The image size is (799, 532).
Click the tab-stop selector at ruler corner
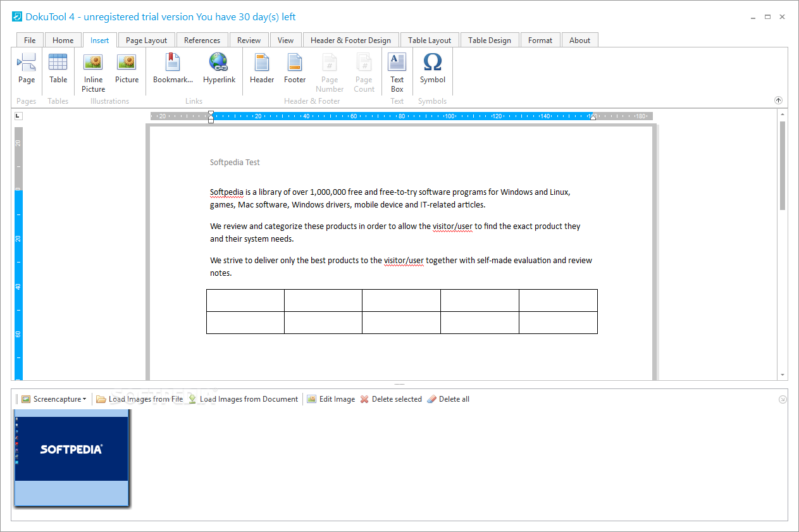(x=18, y=116)
